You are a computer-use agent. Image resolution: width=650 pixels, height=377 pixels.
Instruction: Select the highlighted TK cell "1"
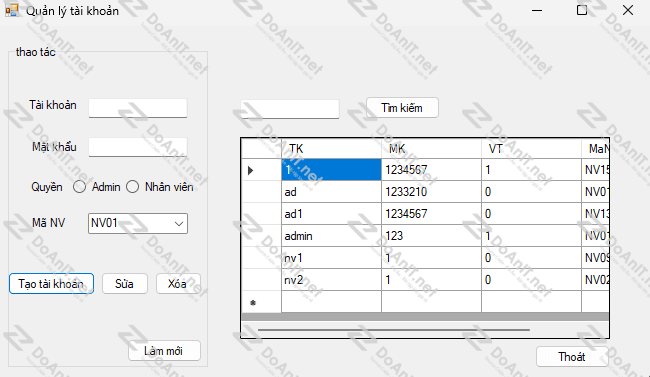tap(331, 170)
